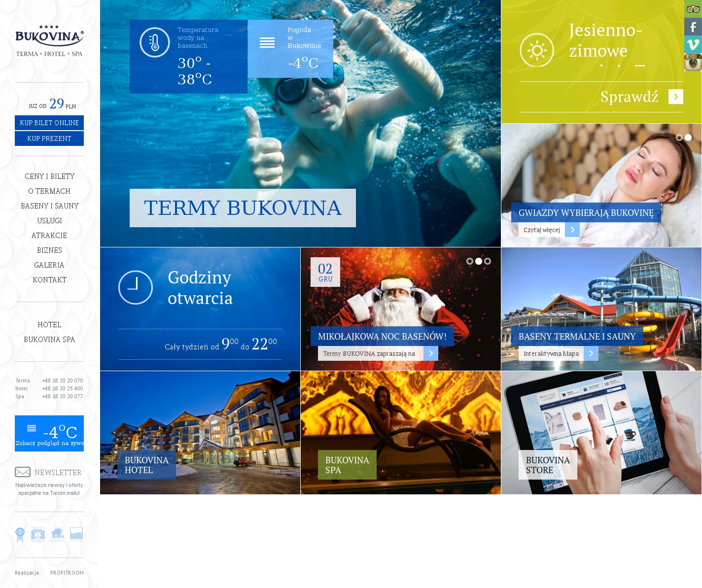Click the arrow beside Interaktywna Mapa
The height and width of the screenshot is (588, 702).
pos(591,353)
